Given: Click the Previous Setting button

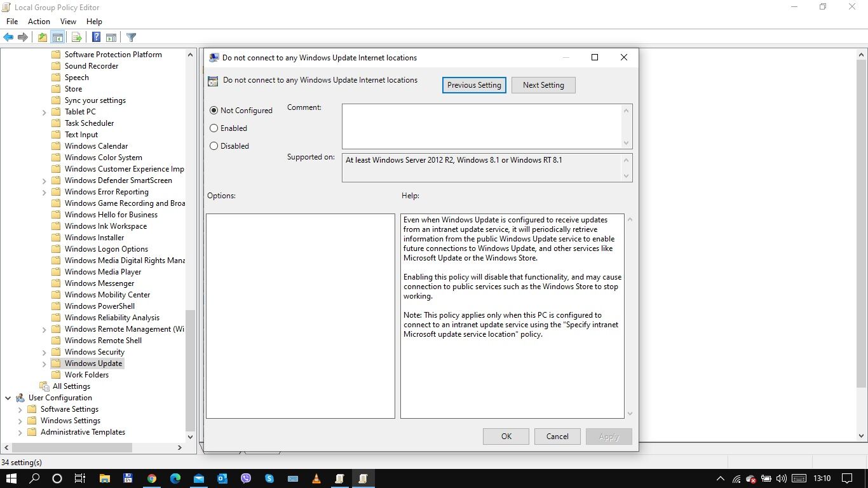Looking at the screenshot, I should tap(474, 85).
